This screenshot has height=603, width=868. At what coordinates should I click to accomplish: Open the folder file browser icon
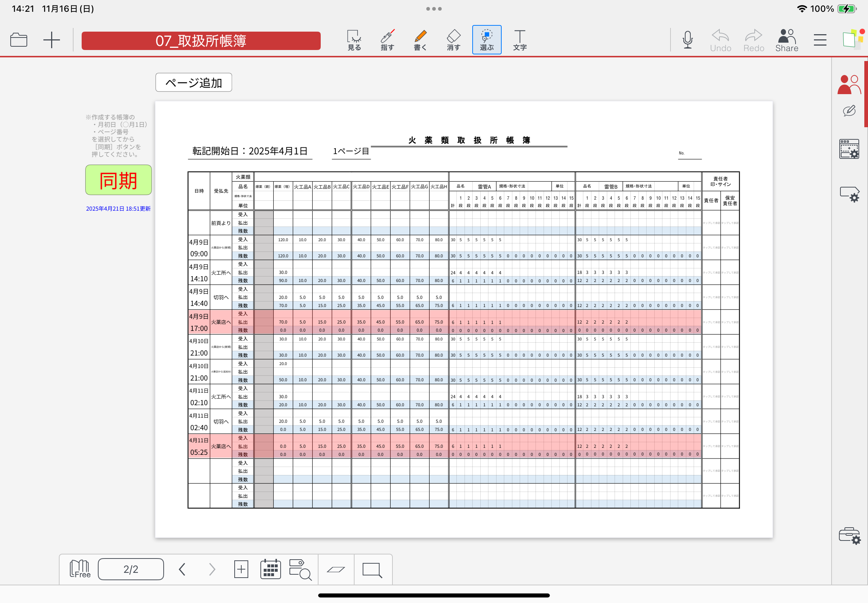[18, 40]
